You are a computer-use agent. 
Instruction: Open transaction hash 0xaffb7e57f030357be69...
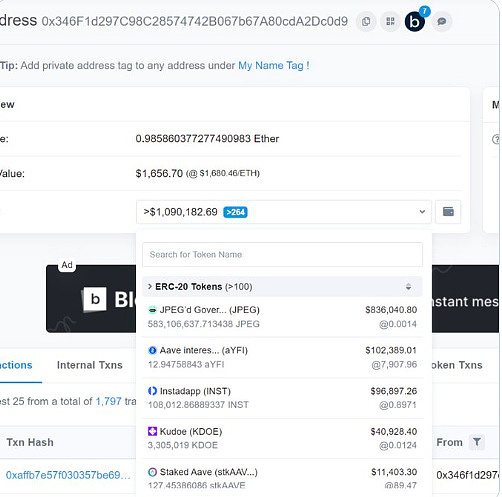click(x=68, y=475)
